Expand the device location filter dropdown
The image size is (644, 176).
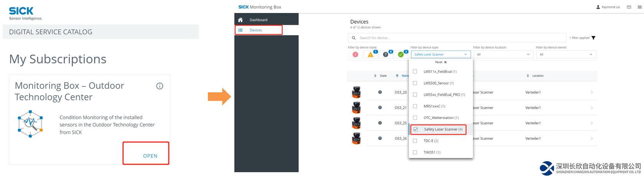click(x=503, y=54)
